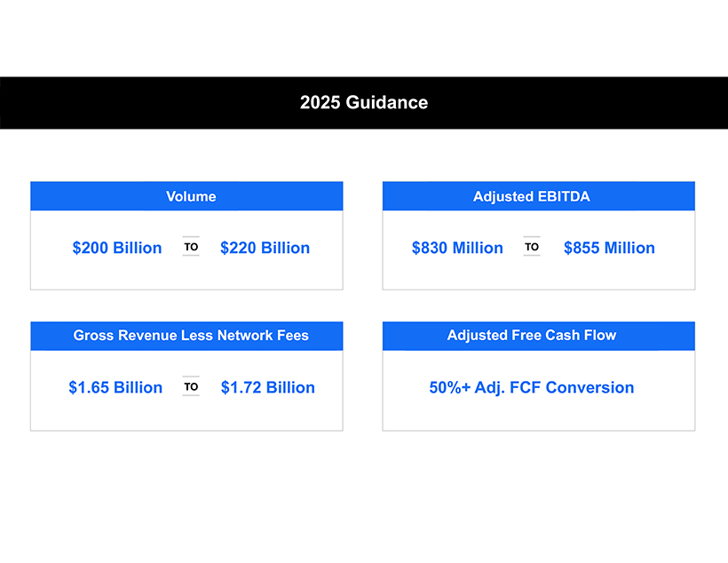Click the "$220 Billion" volume figure
This screenshot has height=563, width=728.
(265, 248)
